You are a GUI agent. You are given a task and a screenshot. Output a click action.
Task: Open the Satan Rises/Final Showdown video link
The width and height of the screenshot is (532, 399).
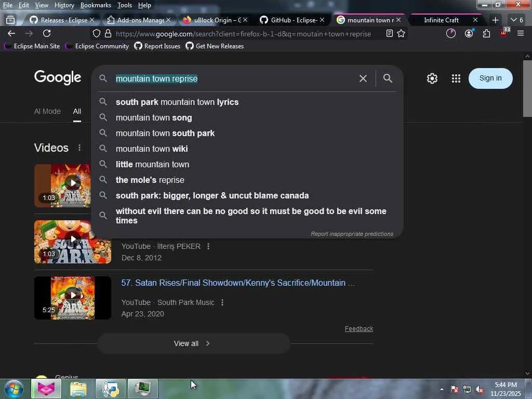[x=238, y=283]
